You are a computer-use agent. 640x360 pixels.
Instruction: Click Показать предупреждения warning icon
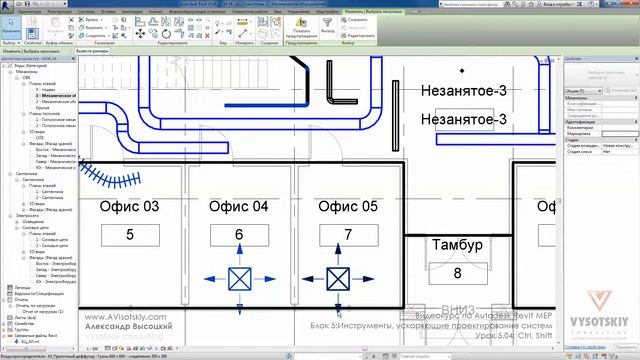pos(301,27)
